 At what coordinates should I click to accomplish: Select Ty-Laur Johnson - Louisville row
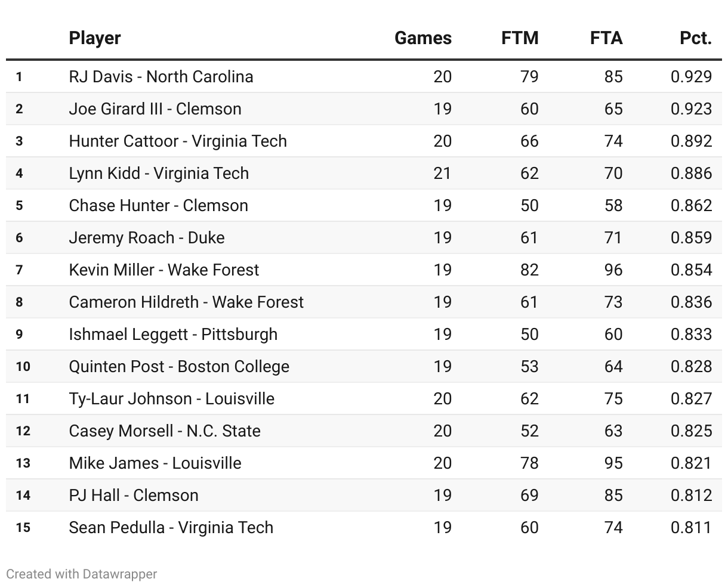pos(172,398)
